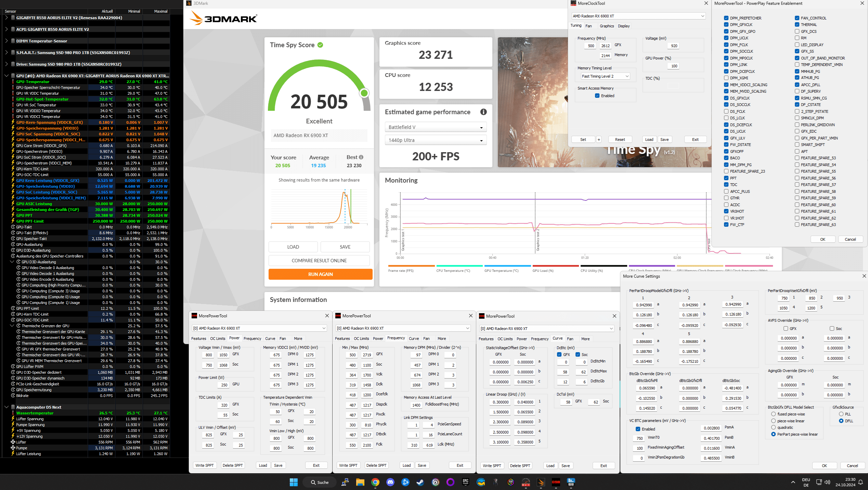Open RGB Fusion from the taskbar
Screen dimensions: 868x490
point(511,482)
